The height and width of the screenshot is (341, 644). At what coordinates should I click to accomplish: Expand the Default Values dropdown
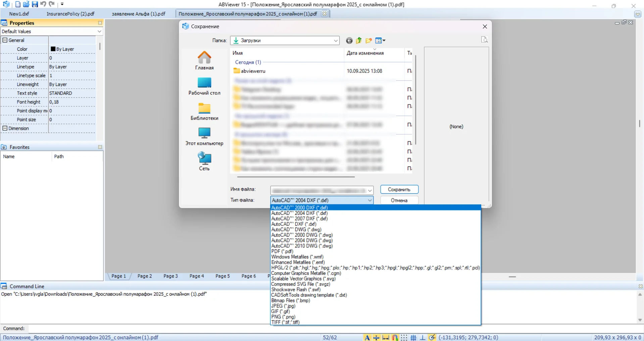[99, 32]
